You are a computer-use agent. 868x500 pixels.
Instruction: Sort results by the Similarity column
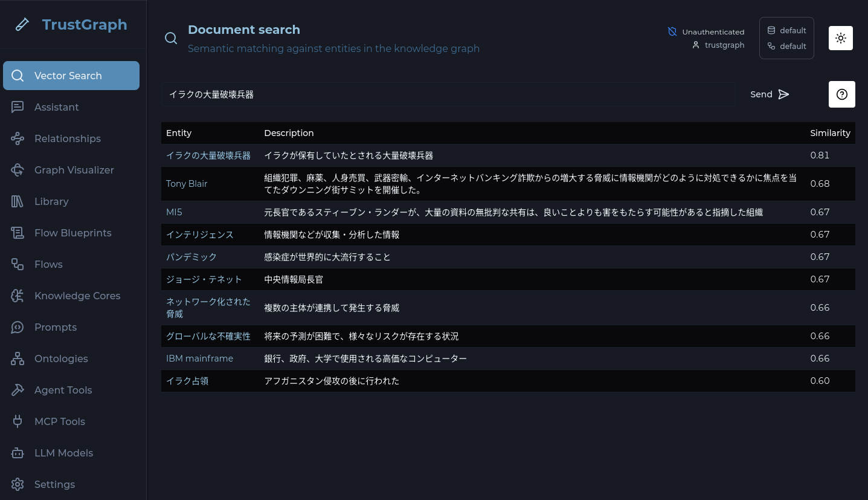point(830,133)
